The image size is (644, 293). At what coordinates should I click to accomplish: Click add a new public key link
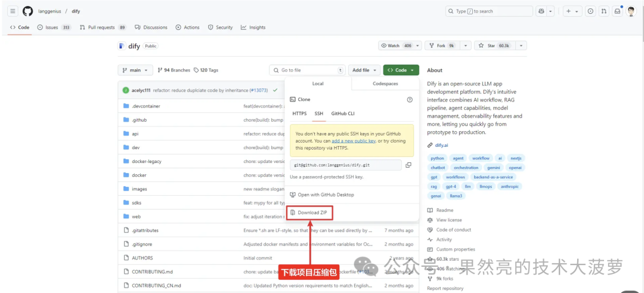354,141
